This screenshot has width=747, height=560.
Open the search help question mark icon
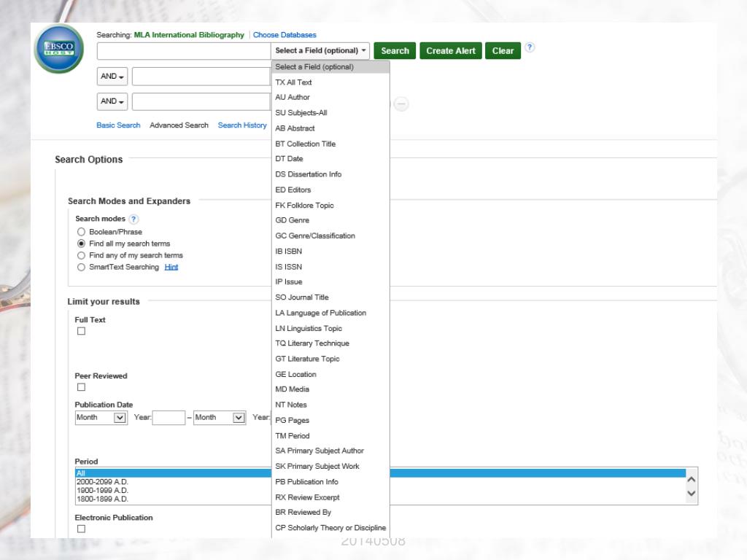[530, 47]
